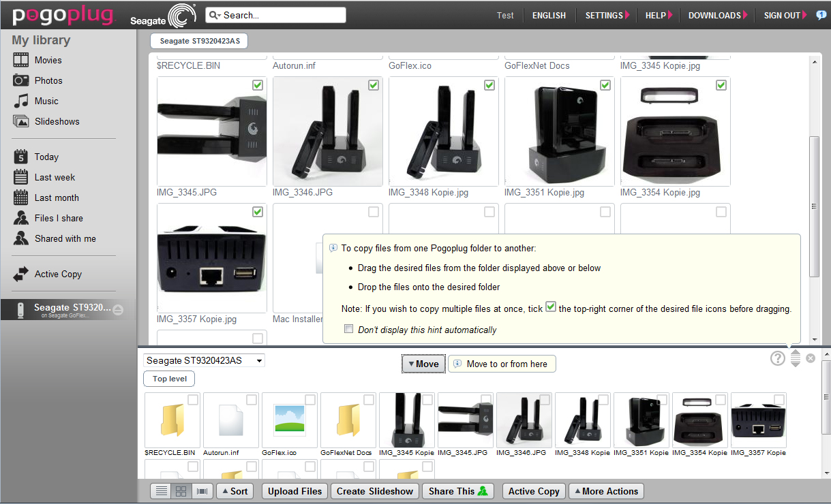Deselect the IMG_3357 Kopie.jpg checkbox
The height and width of the screenshot is (504, 831).
point(258,212)
